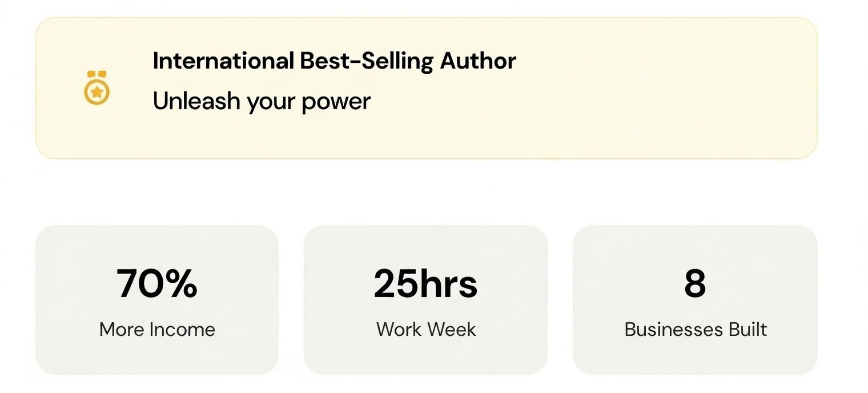
Task: Select the Work Week label
Action: [426, 330]
